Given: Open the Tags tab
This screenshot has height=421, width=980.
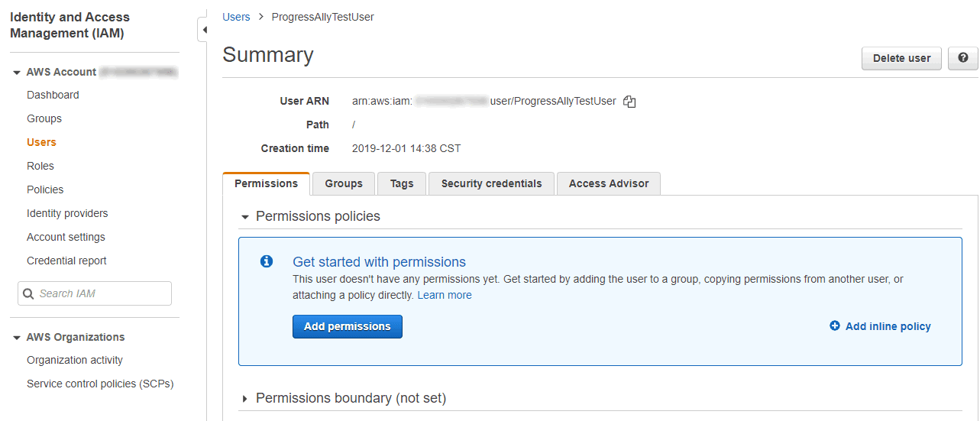Looking at the screenshot, I should (402, 183).
